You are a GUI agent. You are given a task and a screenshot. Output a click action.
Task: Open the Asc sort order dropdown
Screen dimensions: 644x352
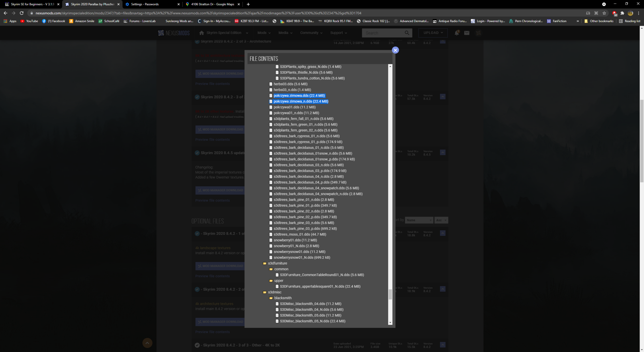tap(441, 220)
